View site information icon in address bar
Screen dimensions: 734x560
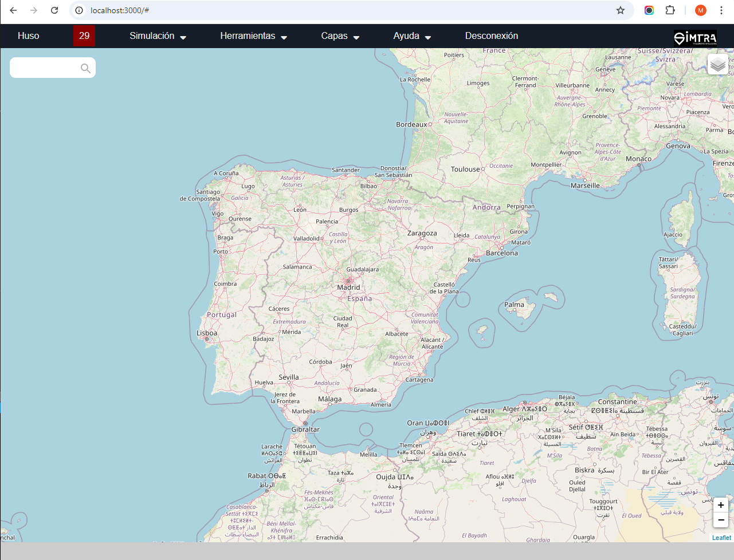point(80,10)
